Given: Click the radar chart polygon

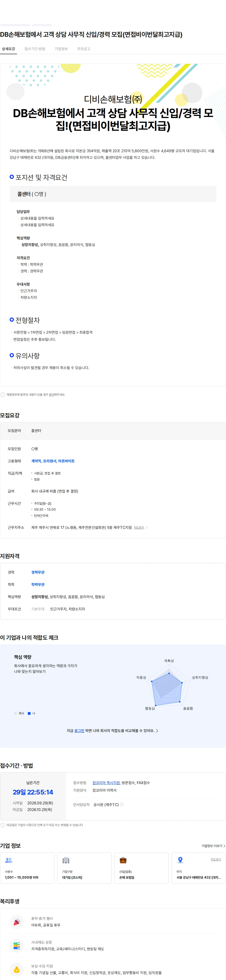Looking at the screenshot, I should click(167, 689).
